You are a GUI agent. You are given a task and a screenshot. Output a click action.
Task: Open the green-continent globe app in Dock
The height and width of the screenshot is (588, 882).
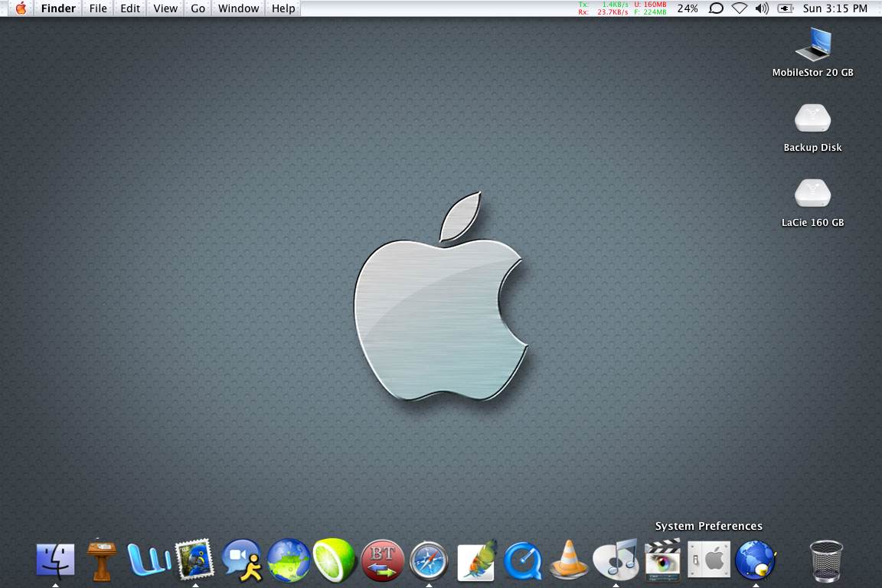[x=289, y=560]
